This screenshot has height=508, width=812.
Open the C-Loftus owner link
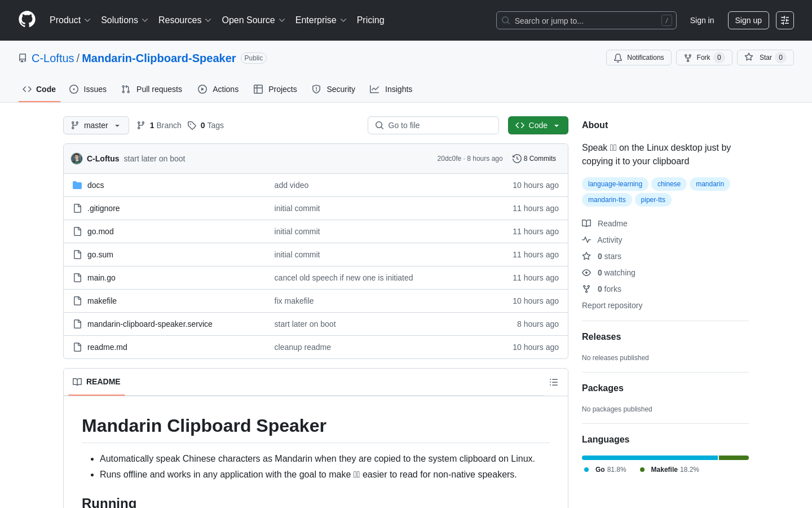53,58
